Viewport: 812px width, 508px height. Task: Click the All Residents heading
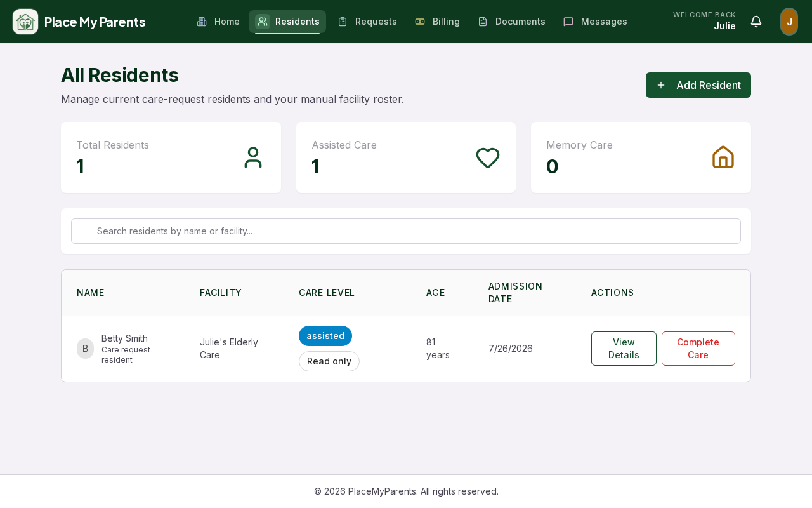(120, 75)
